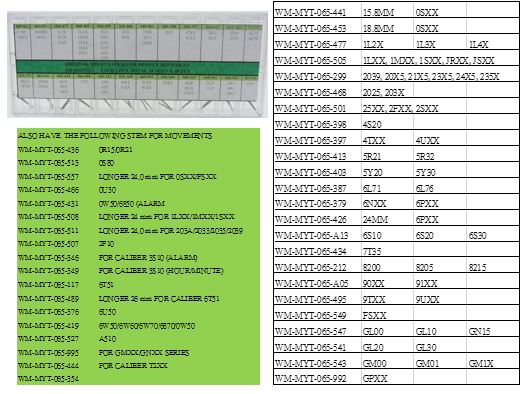
Task: Click the GL00 cell
Action: click(x=387, y=329)
